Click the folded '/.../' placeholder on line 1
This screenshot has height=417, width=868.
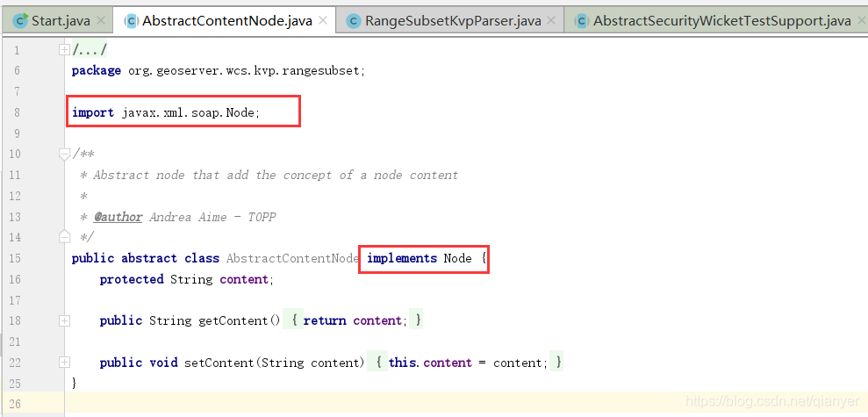(x=90, y=50)
